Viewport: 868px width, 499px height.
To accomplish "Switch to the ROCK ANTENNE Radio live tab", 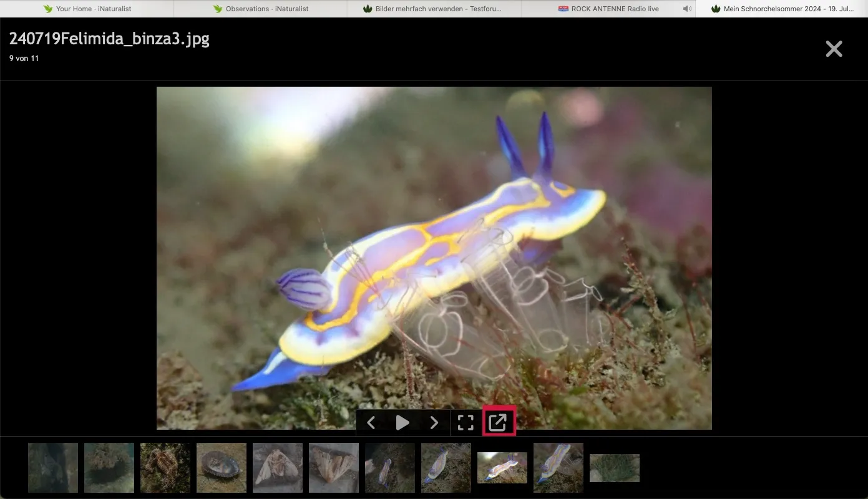I will (608, 9).
